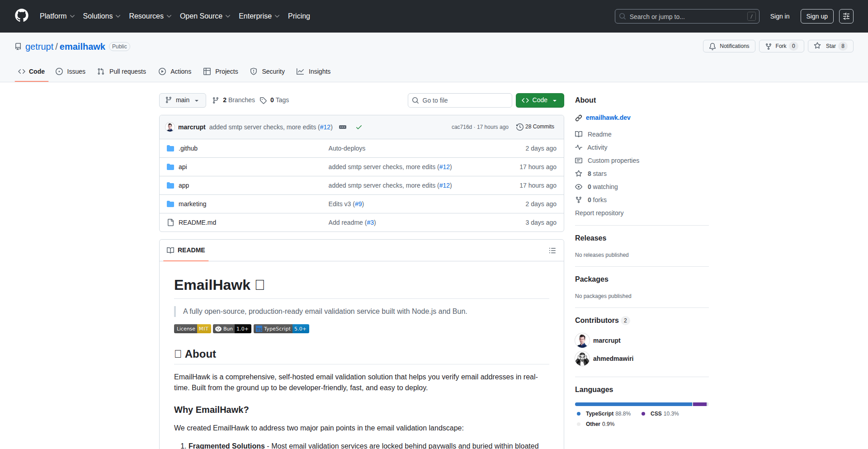Click the getrupt owner link
Screen dimensions: 868x449
click(39, 47)
